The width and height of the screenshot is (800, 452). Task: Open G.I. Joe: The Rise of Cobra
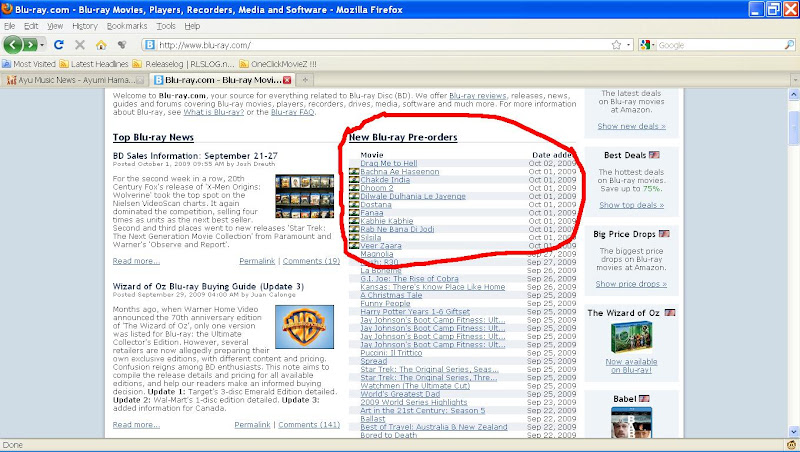click(409, 279)
